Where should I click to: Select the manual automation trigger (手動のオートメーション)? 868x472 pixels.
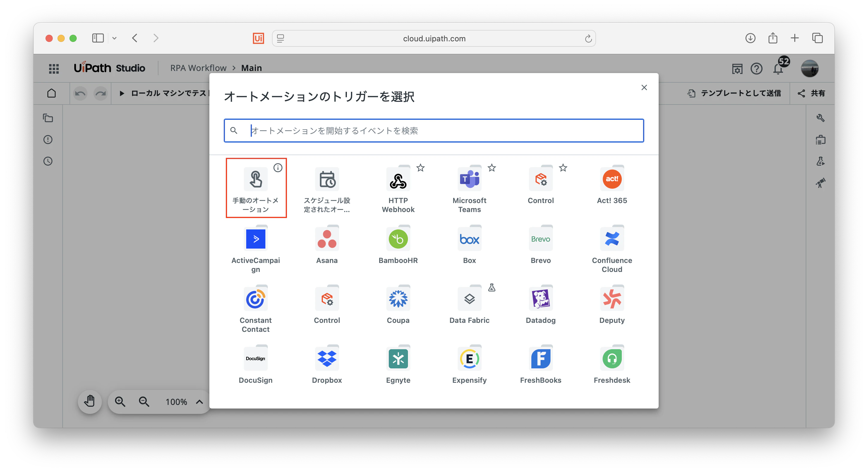[x=256, y=188]
